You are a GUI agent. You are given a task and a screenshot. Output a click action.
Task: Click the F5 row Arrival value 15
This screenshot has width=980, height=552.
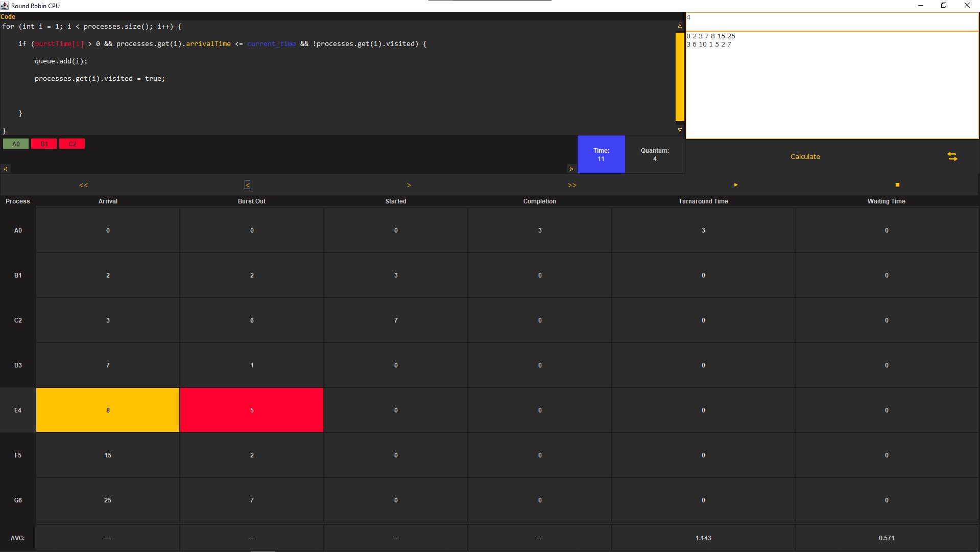click(108, 455)
